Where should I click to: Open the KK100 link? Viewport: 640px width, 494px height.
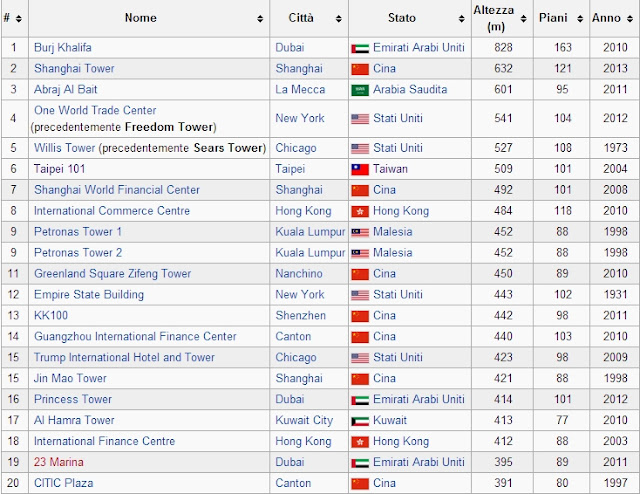[51, 316]
